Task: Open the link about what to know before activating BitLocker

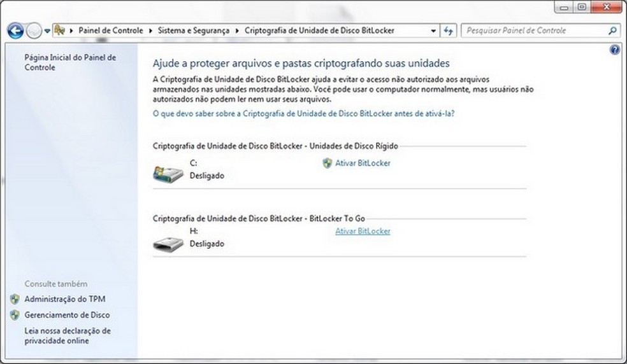Action: click(x=303, y=113)
